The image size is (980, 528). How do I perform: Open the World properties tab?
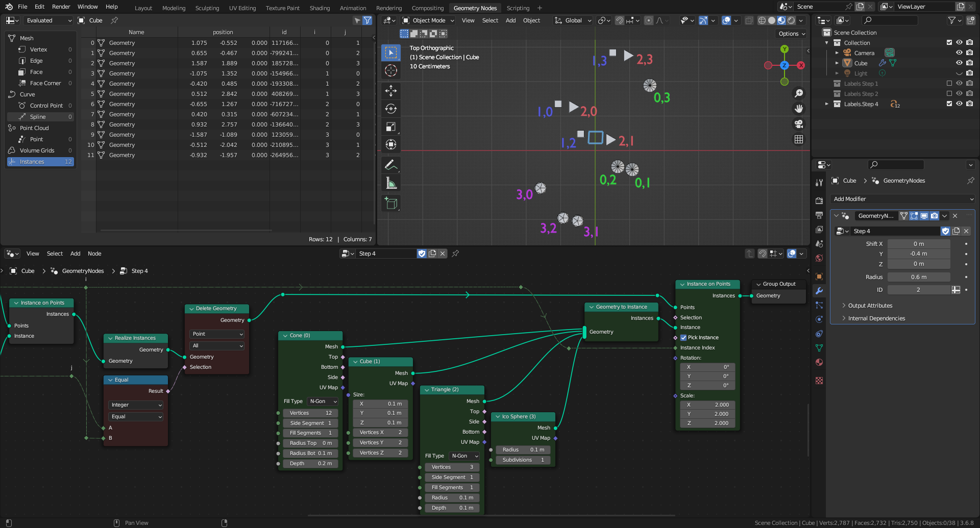819,258
